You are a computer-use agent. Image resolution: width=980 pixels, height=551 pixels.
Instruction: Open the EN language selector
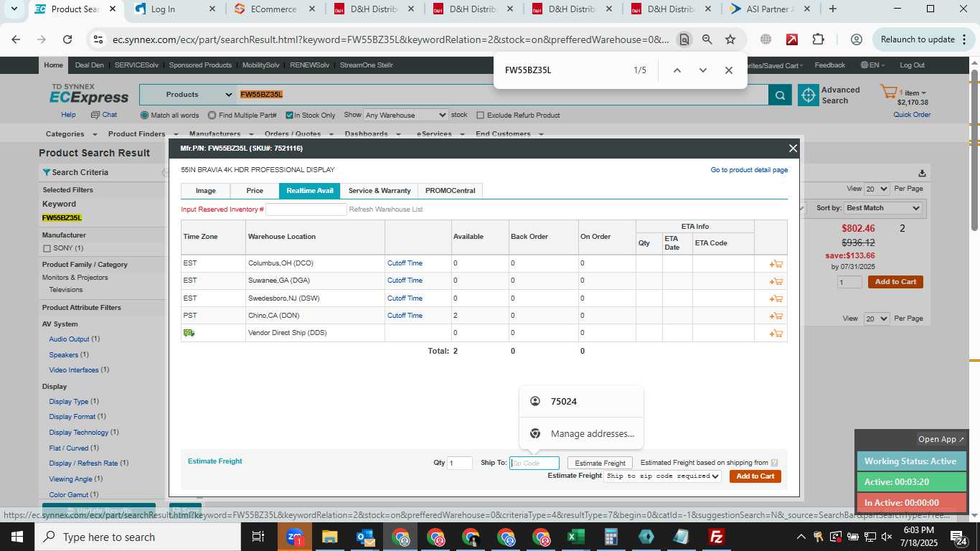[872, 65]
